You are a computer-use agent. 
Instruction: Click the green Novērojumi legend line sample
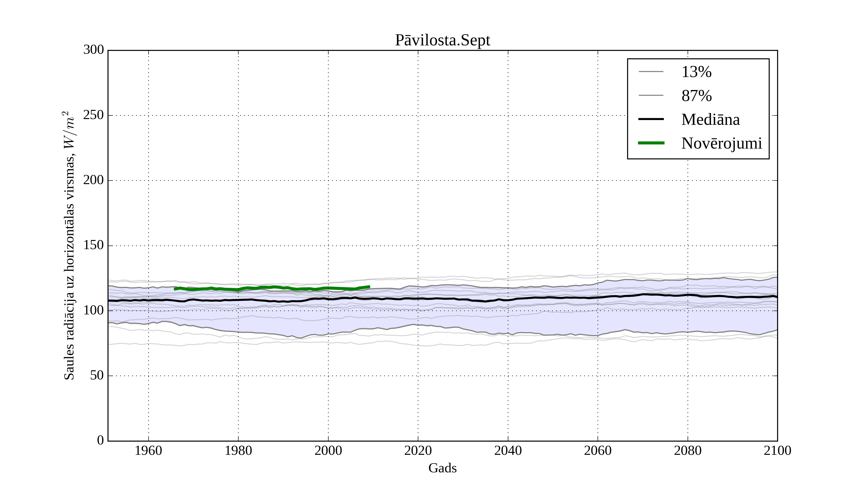(651, 143)
